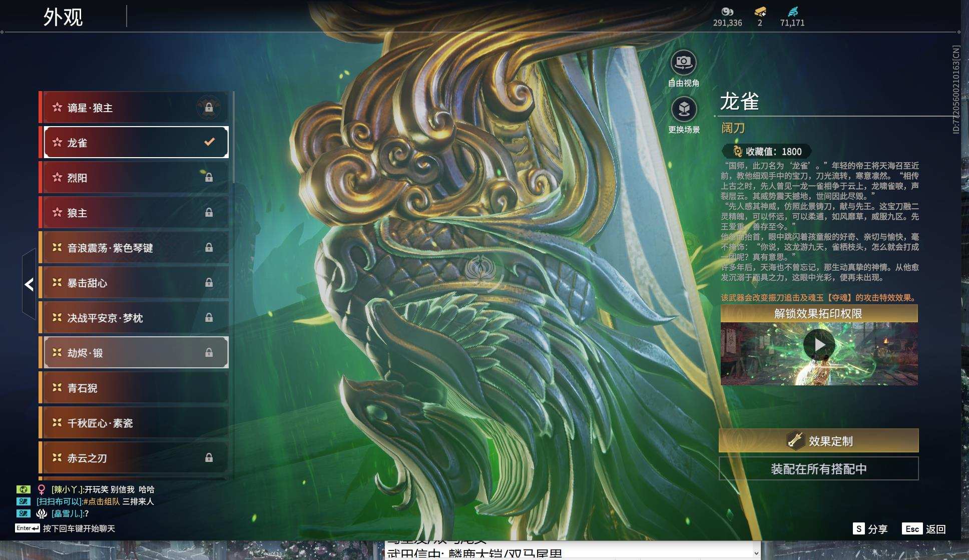The image size is (969, 560).
Task: Select 音浪震荡·紫色琴键 skin
Action: 134,248
